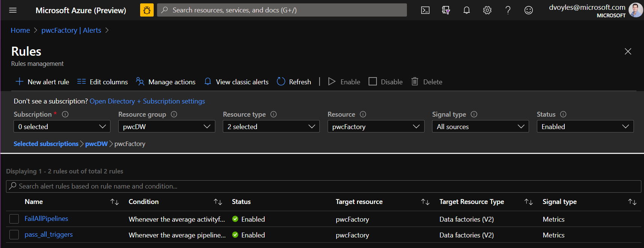The width and height of the screenshot is (644, 248).
Task: Click Enabled status in pass_all_triggers row
Action: pyautogui.click(x=249, y=235)
